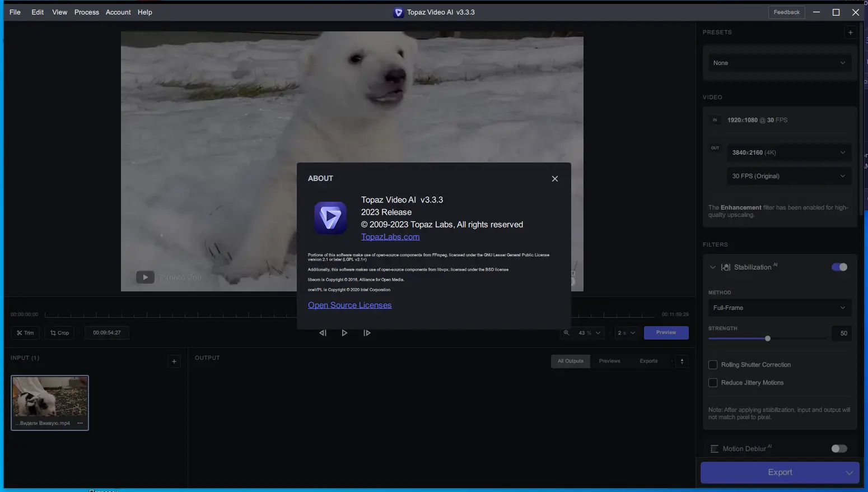This screenshot has height=492, width=868.
Task: Close the About dialog with the X
Action: tap(555, 179)
